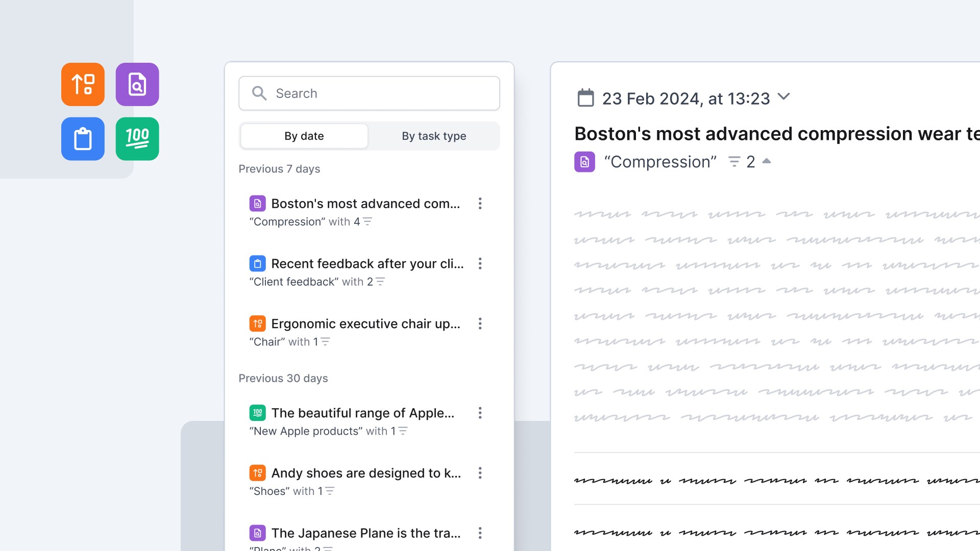The image size is (980, 551).
Task: Open options menu for Boston's most advanced item
Action: [480, 204]
